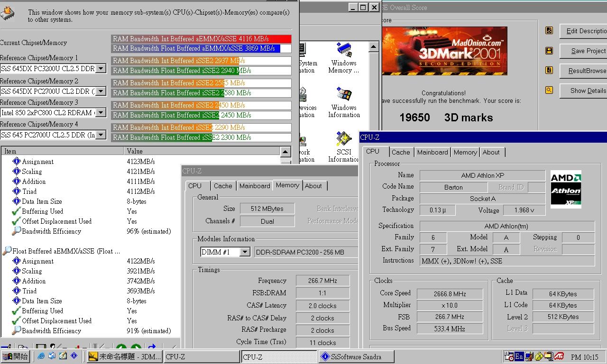Click the Name field showing AMD Athlon XP
The width and height of the screenshot is (607, 364).
482,175
